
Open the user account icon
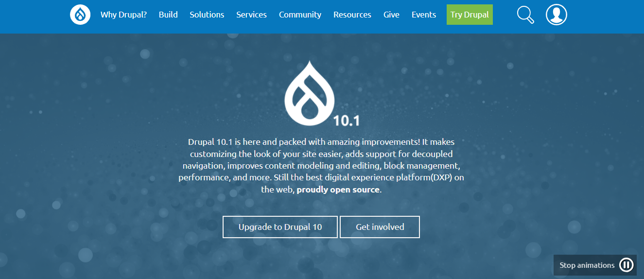[557, 15]
